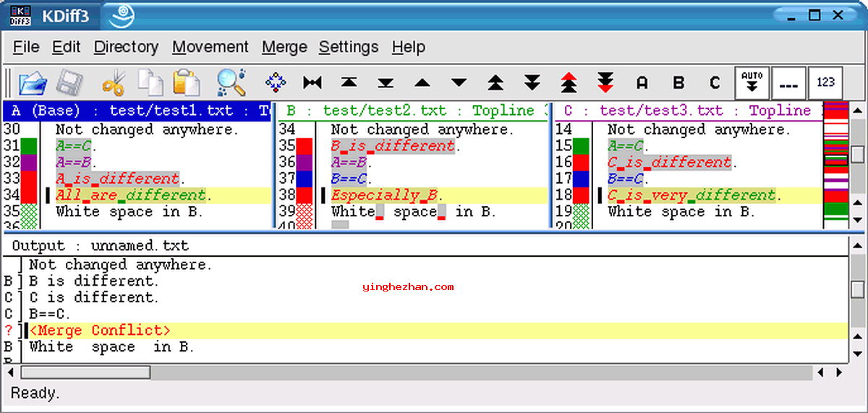Go to previous unsolved conflict red arrow
Viewport: 868px width, 413px height.
[x=569, y=82]
